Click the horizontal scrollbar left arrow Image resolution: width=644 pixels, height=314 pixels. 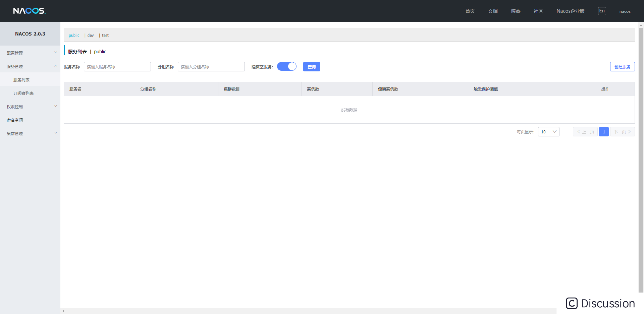63,311
